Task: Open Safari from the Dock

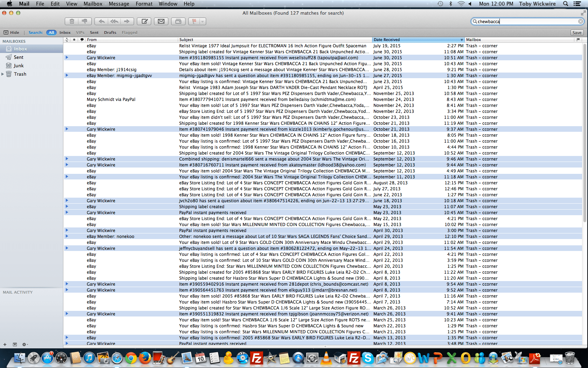Action: click(117, 358)
